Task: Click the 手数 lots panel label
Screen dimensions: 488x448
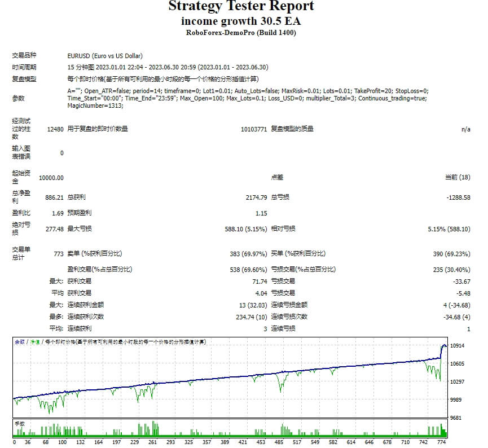Action: [20, 424]
